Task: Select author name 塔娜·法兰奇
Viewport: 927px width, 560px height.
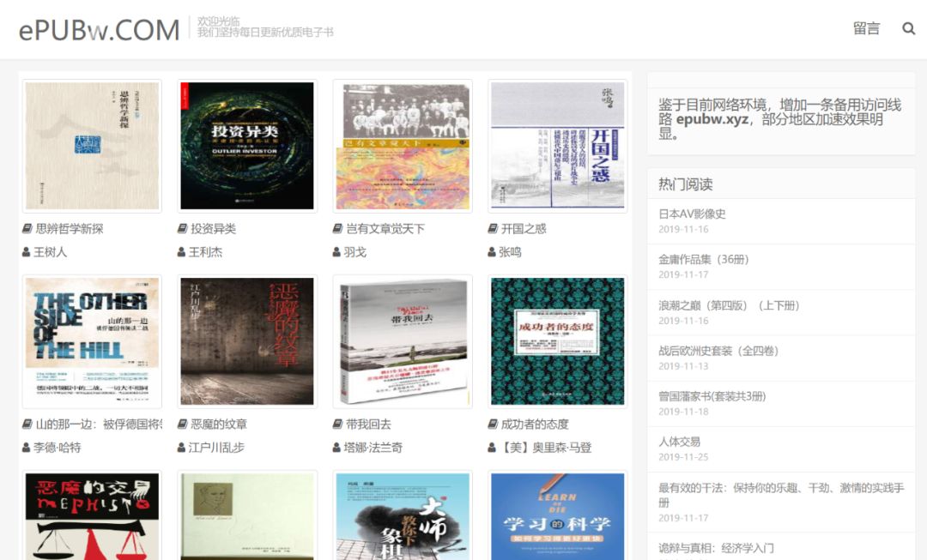Action: [x=373, y=448]
